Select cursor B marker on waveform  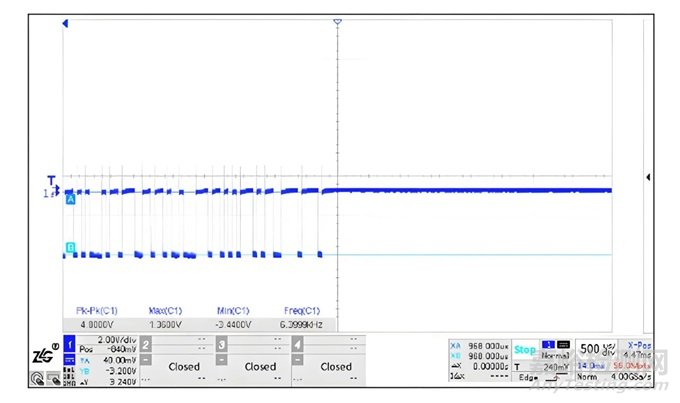[x=70, y=247]
